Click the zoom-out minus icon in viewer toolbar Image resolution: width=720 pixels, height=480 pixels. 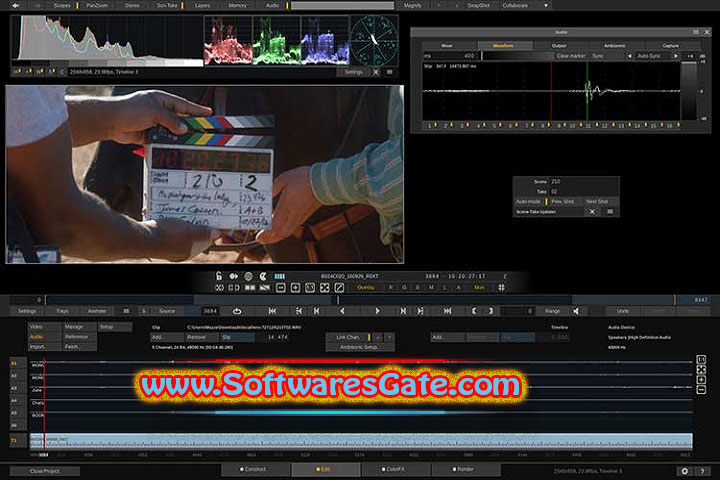(281, 288)
